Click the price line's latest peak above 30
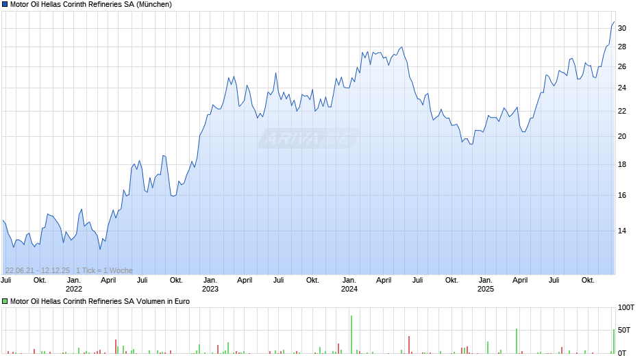Screen dimensions: 644x360 coord(614,22)
